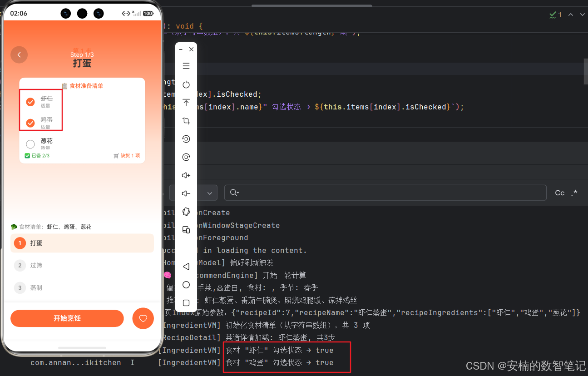The width and height of the screenshot is (588, 376).
Task: Select step 3 蒸制 in the steps list
Action: tap(82, 287)
